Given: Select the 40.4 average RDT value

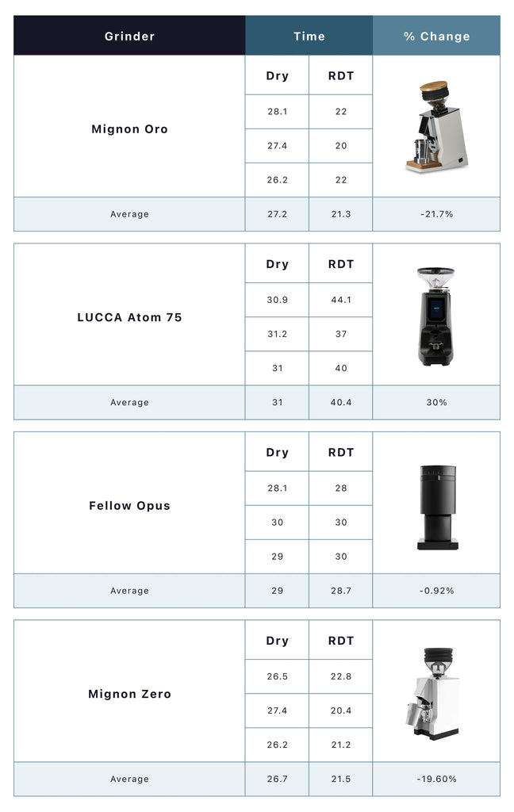Looking at the screenshot, I should click(x=340, y=402).
